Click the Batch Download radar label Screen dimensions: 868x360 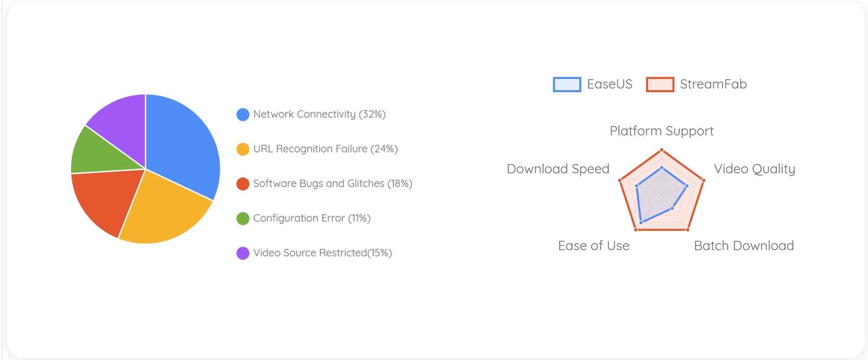[744, 246]
